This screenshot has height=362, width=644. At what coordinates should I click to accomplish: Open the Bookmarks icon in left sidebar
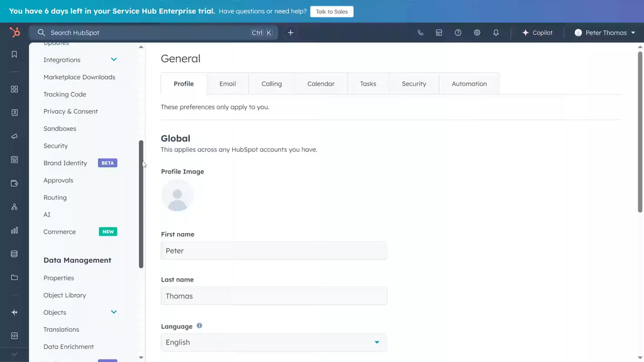(x=14, y=55)
